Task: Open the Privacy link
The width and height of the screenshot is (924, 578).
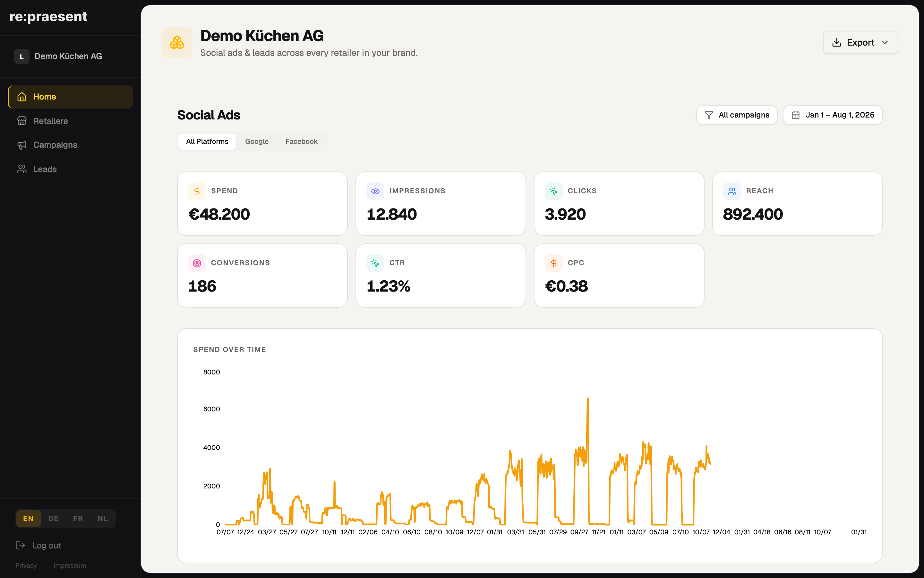Action: click(26, 565)
